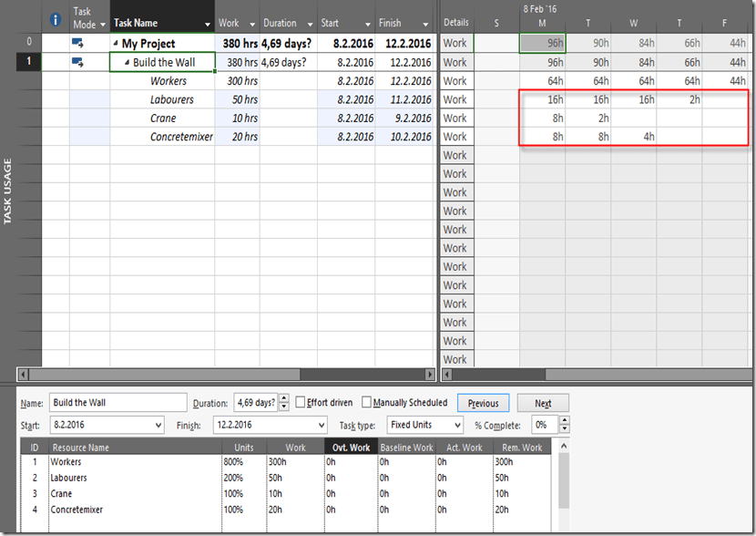This screenshot has height=536, width=756.
Task: Check the Manually Scheduled checkbox
Action: pyautogui.click(x=367, y=403)
